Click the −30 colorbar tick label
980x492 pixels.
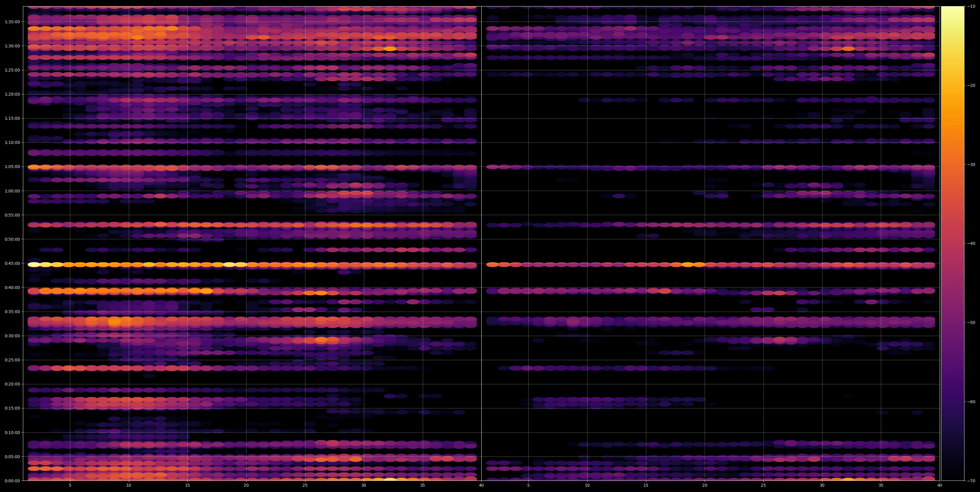pyautogui.click(x=971, y=164)
